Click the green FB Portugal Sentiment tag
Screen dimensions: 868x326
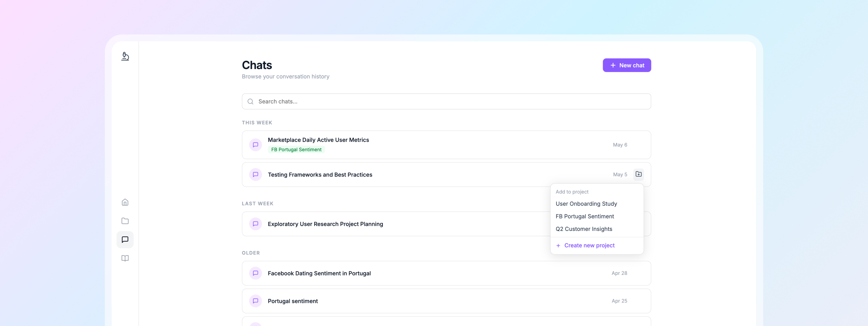pyautogui.click(x=296, y=149)
